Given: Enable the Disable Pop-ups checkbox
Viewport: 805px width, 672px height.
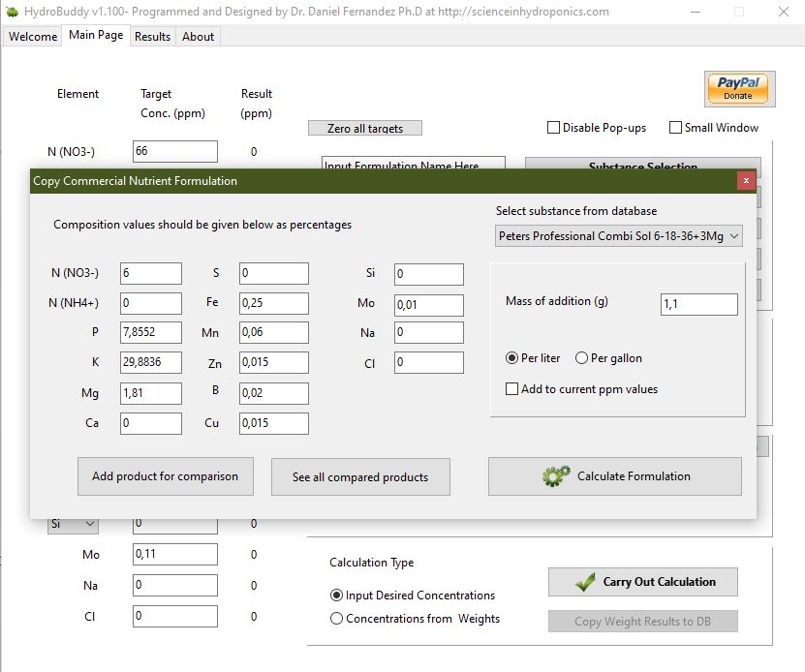Looking at the screenshot, I should [554, 128].
